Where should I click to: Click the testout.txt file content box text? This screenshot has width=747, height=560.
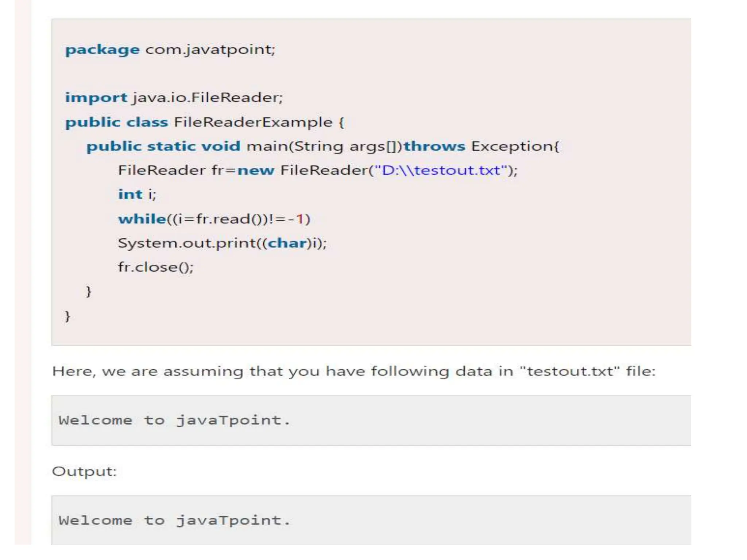[x=174, y=420]
